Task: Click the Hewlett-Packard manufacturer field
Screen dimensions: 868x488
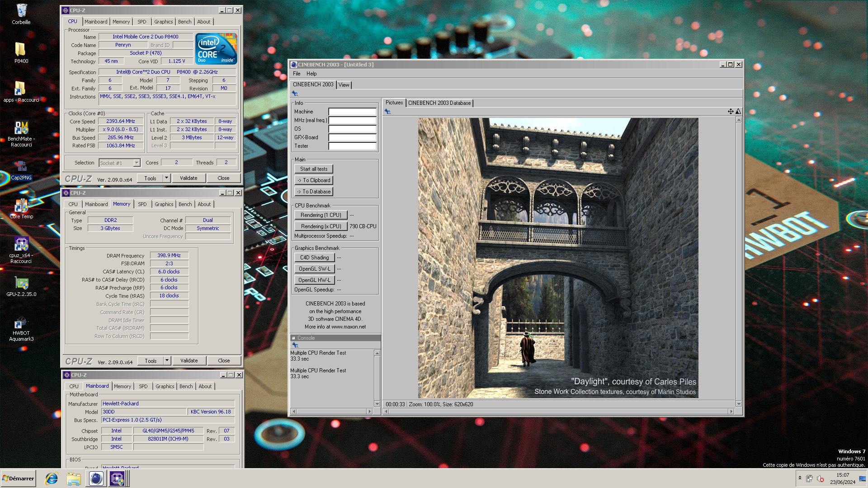Action: click(x=168, y=404)
